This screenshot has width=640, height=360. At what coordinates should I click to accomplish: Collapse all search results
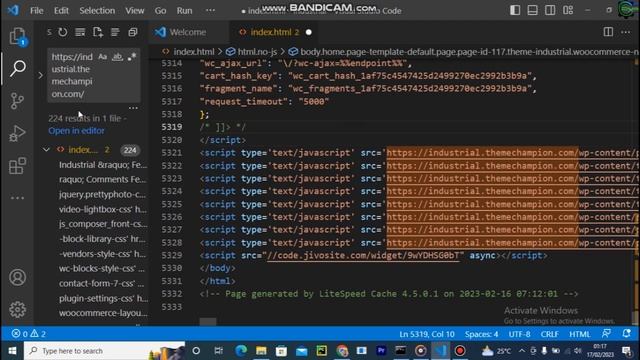133,32
